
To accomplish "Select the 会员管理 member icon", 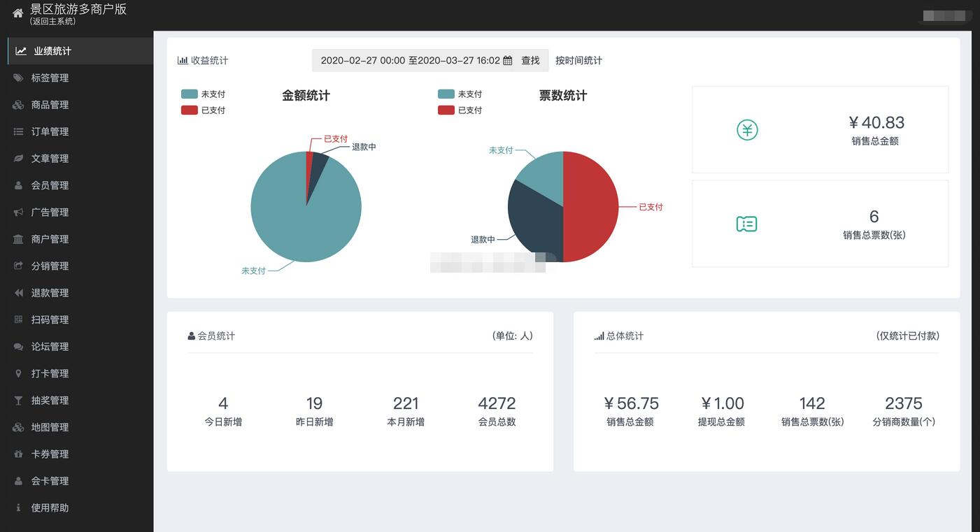I will click(x=19, y=185).
